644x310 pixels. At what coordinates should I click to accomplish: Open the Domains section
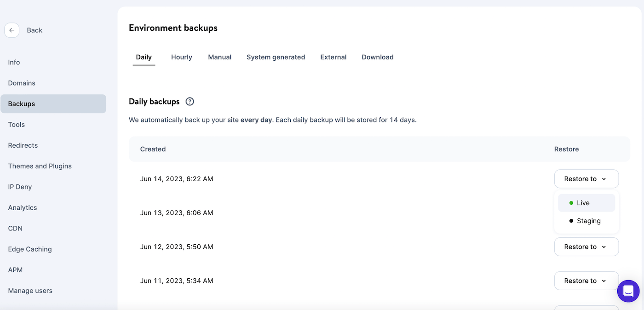[22, 83]
